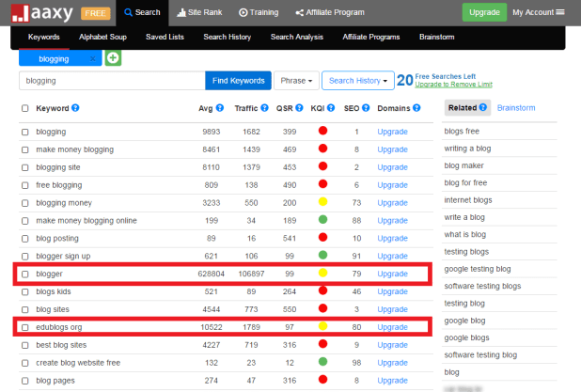Open Saved Lists menu
The image size is (581, 392).
point(165,37)
